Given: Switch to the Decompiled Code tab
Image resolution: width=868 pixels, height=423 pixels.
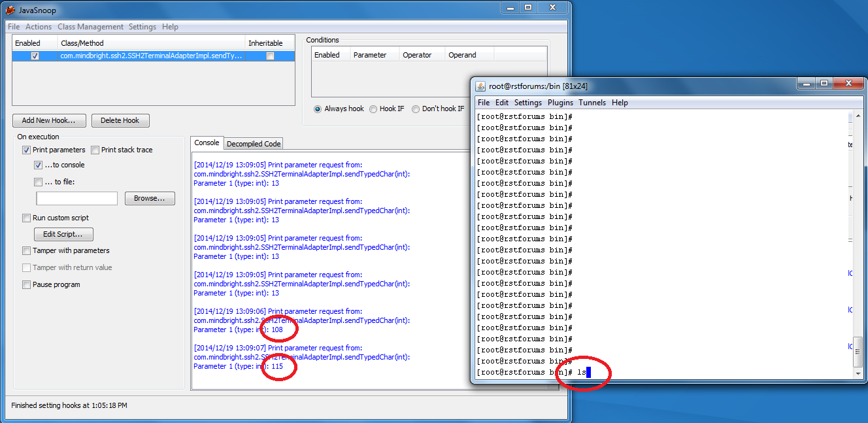Looking at the screenshot, I should [x=254, y=144].
